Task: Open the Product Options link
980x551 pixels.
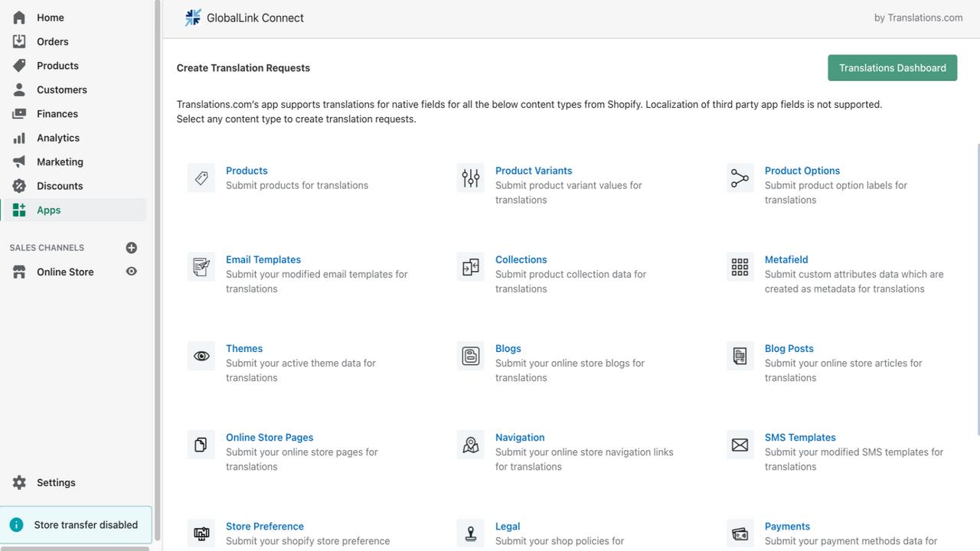Action: (802, 171)
